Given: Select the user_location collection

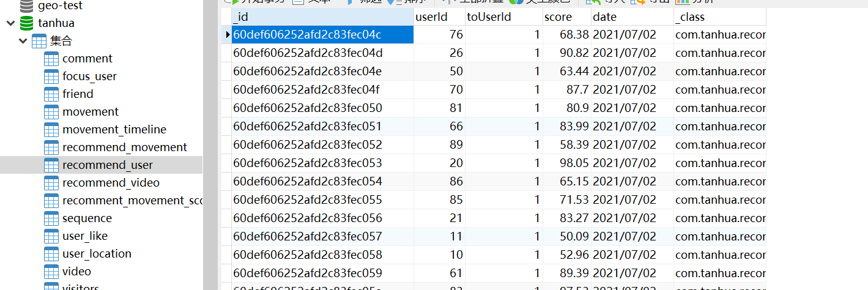Looking at the screenshot, I should (x=97, y=254).
